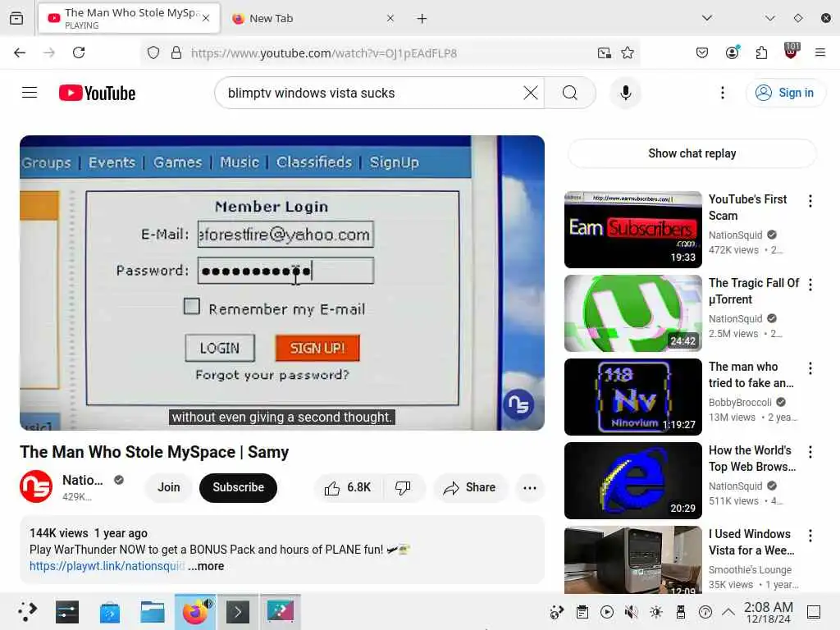
Task: Go back with the browser back arrow
Action: point(20,52)
